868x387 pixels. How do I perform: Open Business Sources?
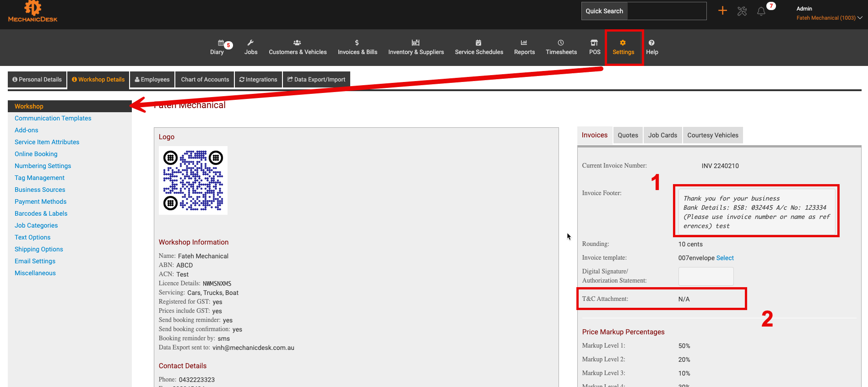pos(40,190)
